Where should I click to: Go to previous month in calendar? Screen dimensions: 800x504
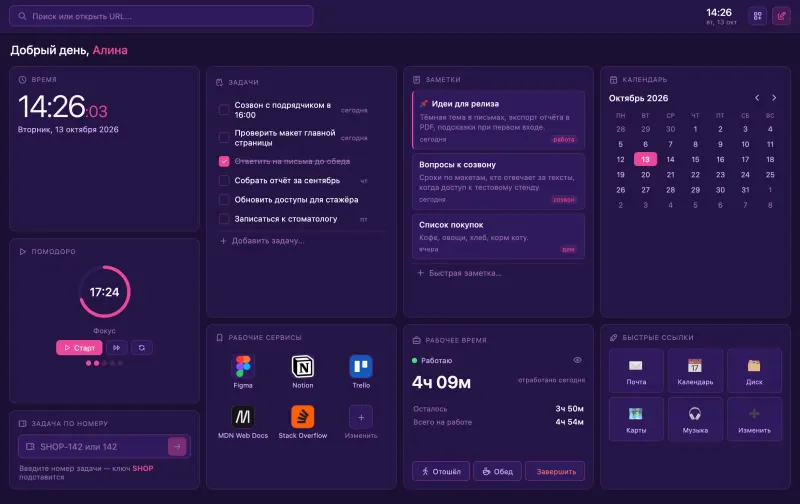[x=757, y=97]
